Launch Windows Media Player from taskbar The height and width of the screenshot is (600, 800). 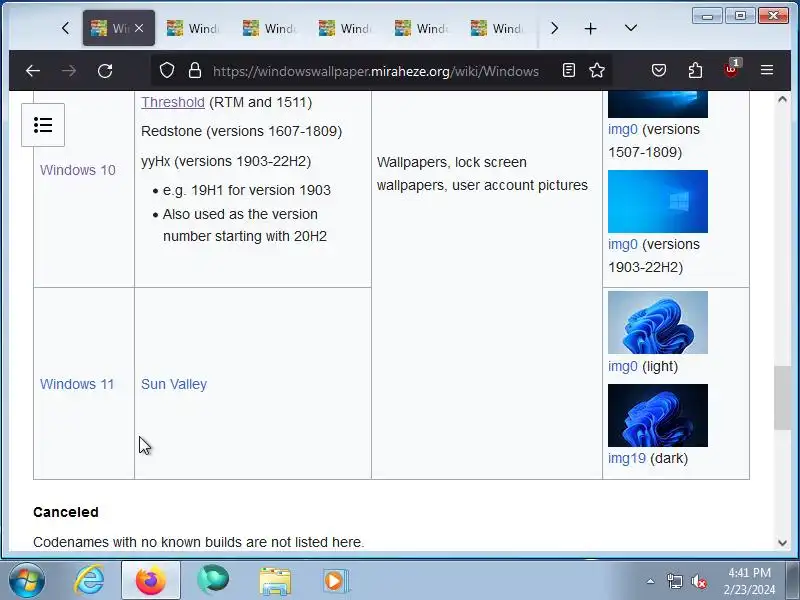click(336, 581)
